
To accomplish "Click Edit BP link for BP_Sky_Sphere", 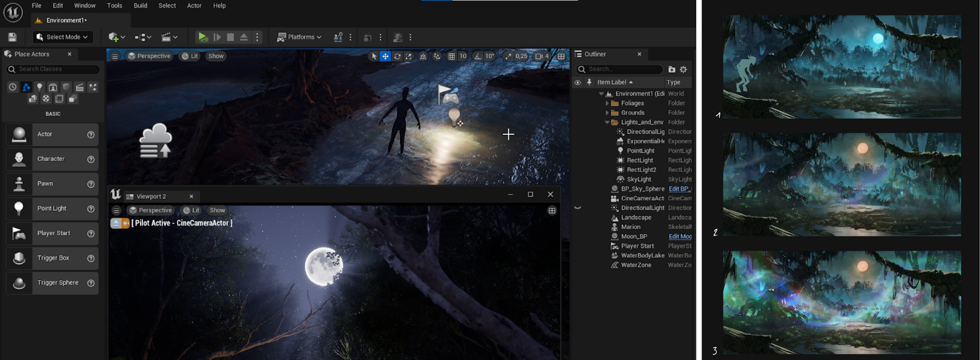I will point(680,189).
